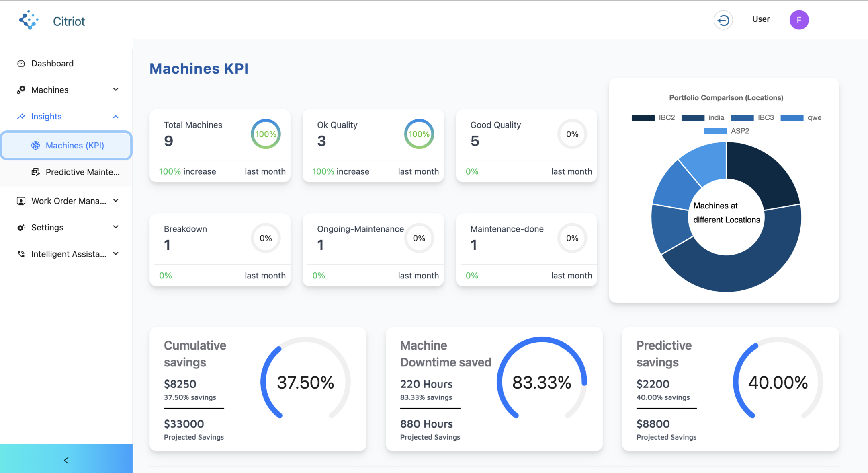Viewport: 868px width, 473px height.
Task: Click the Dashboard gauge icon
Action: point(21,64)
